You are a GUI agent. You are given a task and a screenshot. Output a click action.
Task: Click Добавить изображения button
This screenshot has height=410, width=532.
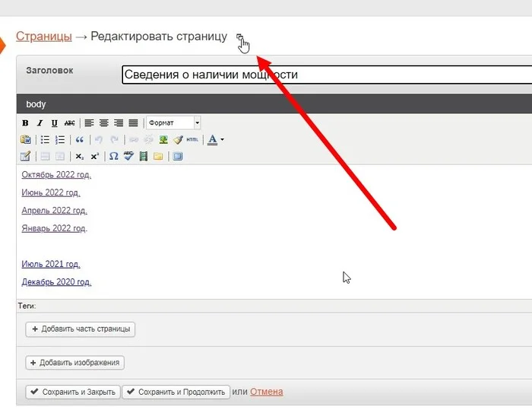pyautogui.click(x=75, y=363)
